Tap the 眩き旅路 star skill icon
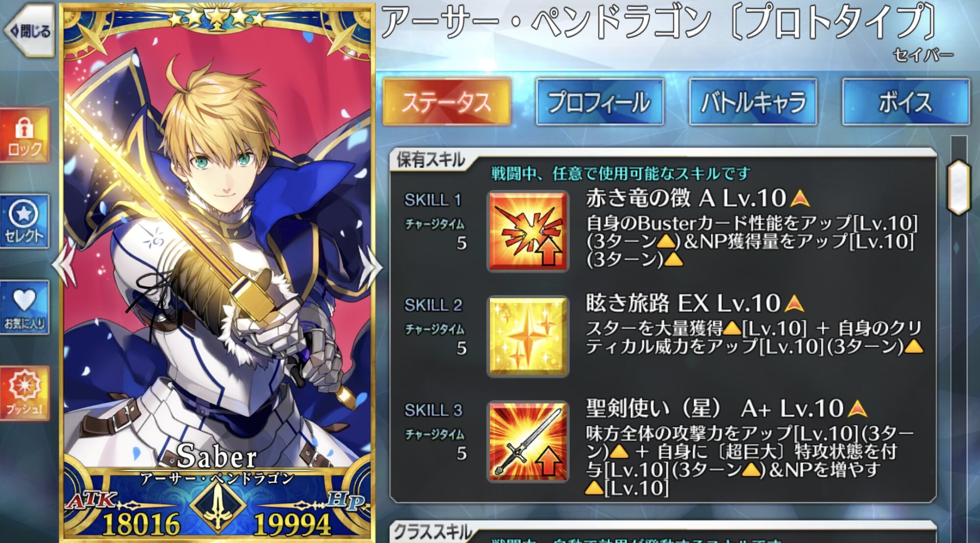Image resolution: width=980 pixels, height=543 pixels. point(528,336)
